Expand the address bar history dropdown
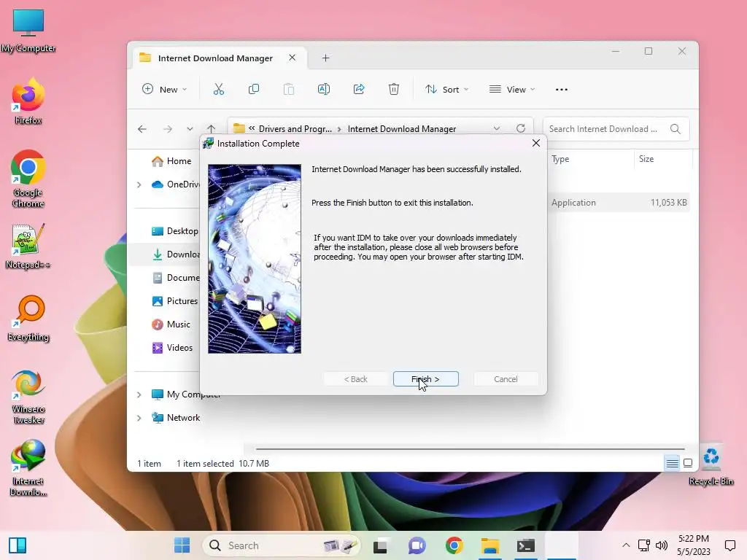Viewport: 747px width, 560px height. click(x=496, y=128)
